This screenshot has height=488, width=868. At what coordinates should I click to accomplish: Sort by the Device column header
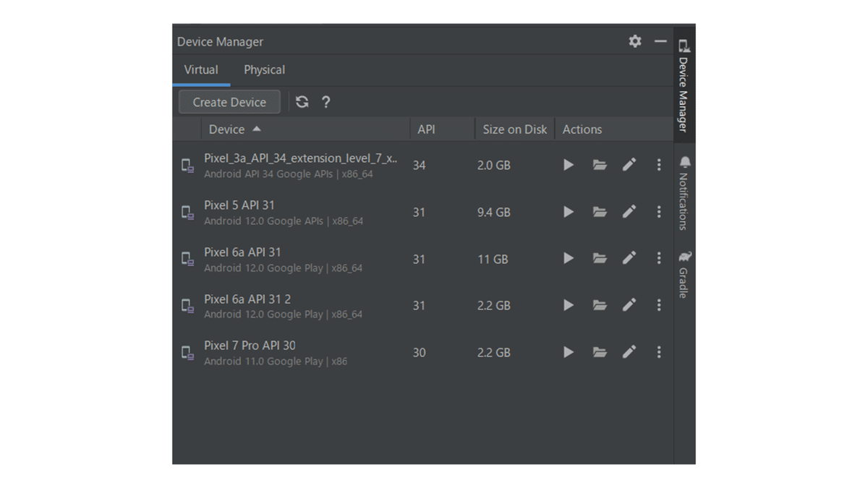click(x=307, y=129)
